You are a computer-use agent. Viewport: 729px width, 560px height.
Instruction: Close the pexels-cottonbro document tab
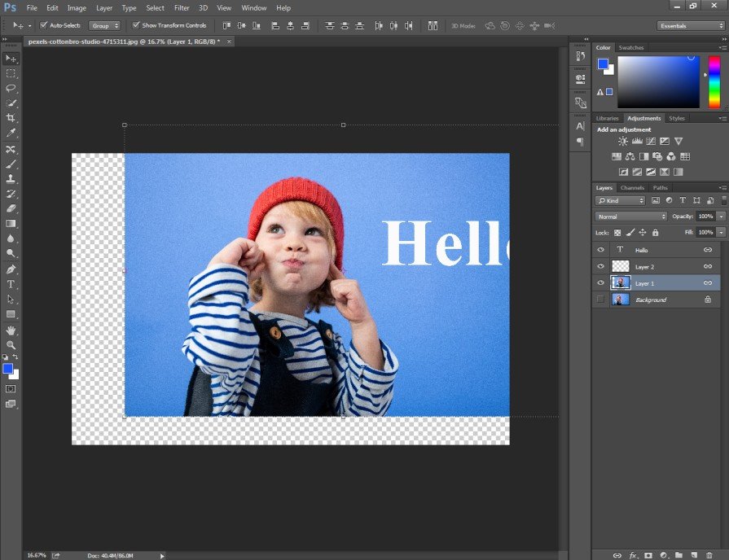click(229, 42)
